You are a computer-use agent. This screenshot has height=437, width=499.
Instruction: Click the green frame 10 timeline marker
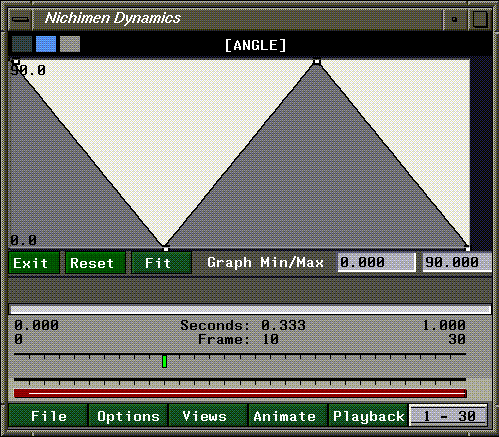[x=164, y=361]
